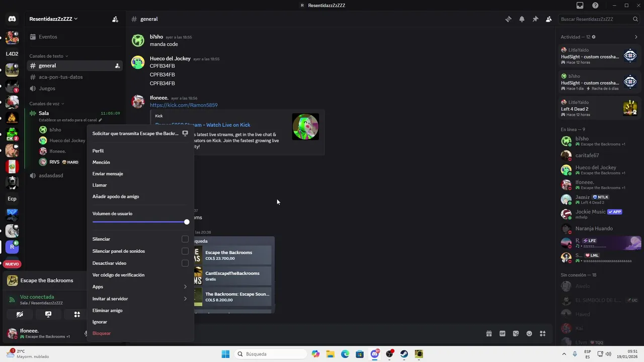
Task: Show hidden system tray icons chevron
Action: 564,354
